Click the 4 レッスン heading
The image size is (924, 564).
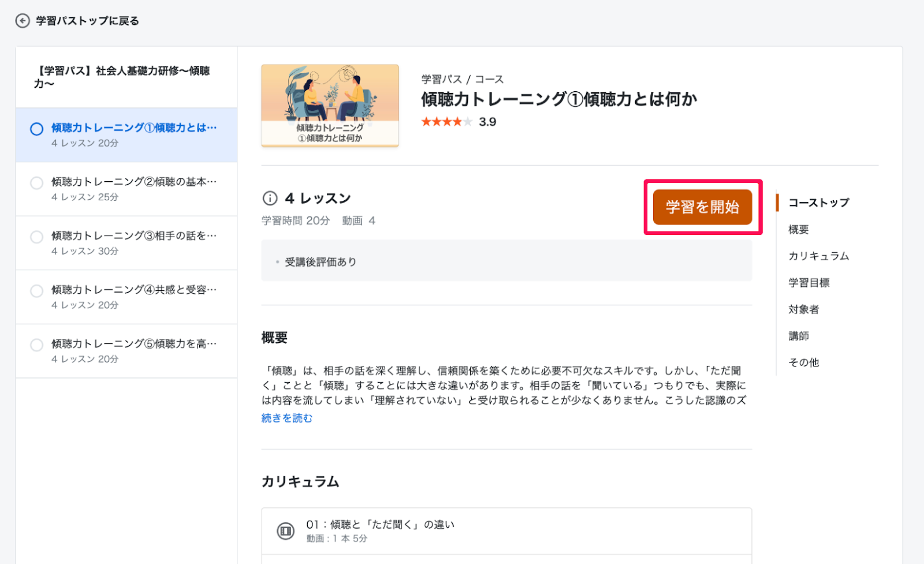pos(318,199)
